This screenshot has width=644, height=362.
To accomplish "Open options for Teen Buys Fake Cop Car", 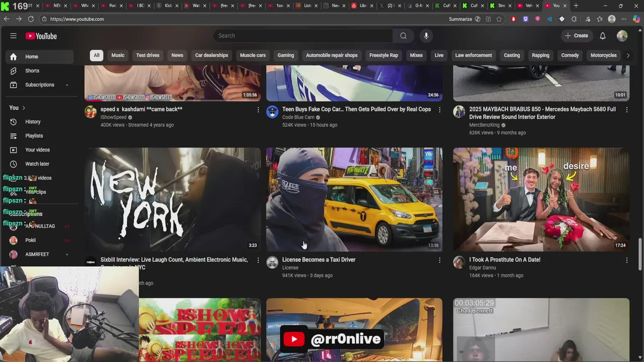I will (x=440, y=110).
